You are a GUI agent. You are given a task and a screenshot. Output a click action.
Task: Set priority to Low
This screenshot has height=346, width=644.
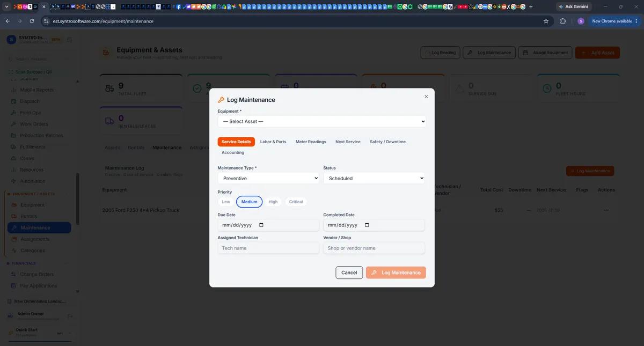226,202
